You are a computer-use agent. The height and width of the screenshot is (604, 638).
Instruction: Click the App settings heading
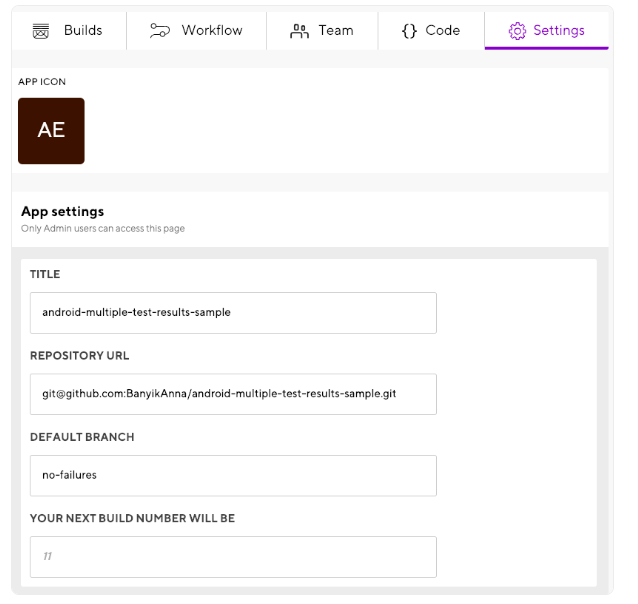click(x=62, y=212)
